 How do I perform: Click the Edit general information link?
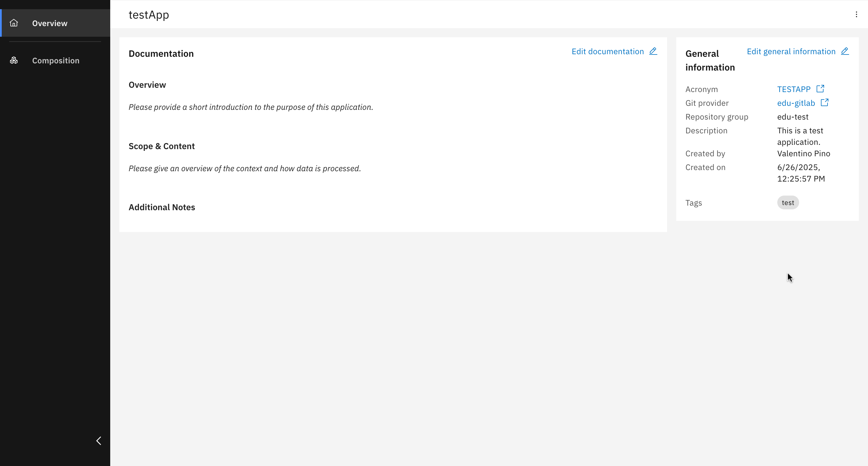click(x=791, y=51)
